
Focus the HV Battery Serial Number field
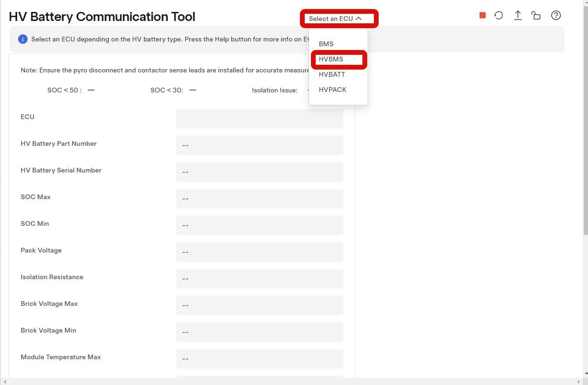pos(259,172)
